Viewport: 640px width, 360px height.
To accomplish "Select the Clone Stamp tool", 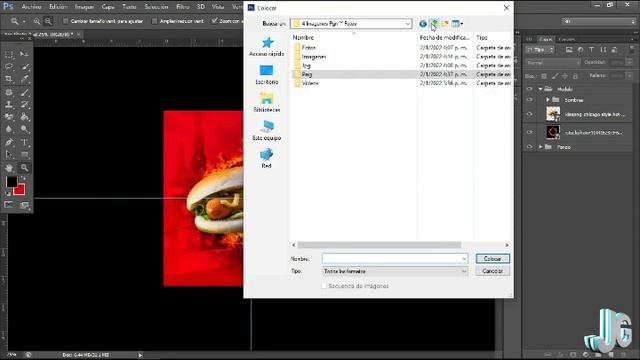I will coord(9,105).
